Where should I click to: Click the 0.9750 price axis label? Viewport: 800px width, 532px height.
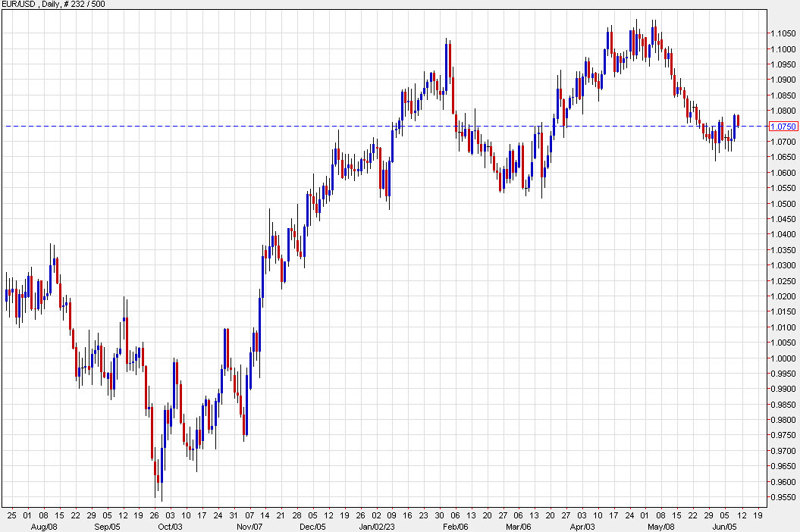click(x=783, y=436)
